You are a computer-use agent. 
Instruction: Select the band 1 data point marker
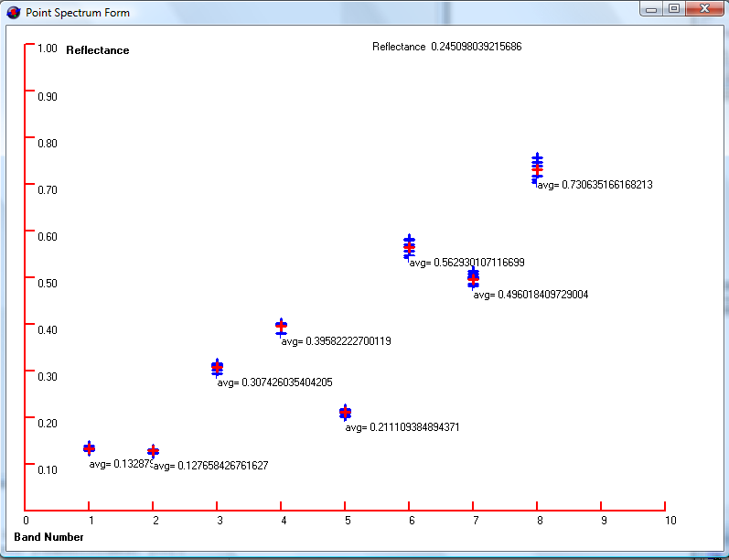tap(89, 447)
